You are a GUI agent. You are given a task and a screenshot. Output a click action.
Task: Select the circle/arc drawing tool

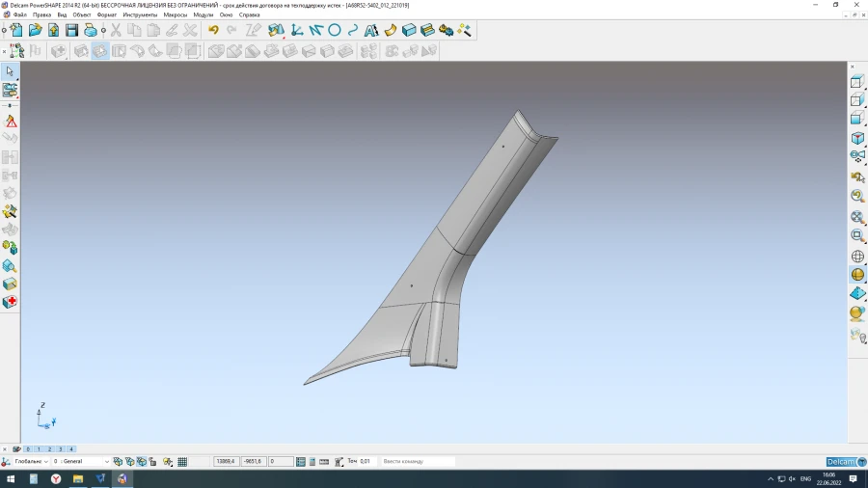335,31
